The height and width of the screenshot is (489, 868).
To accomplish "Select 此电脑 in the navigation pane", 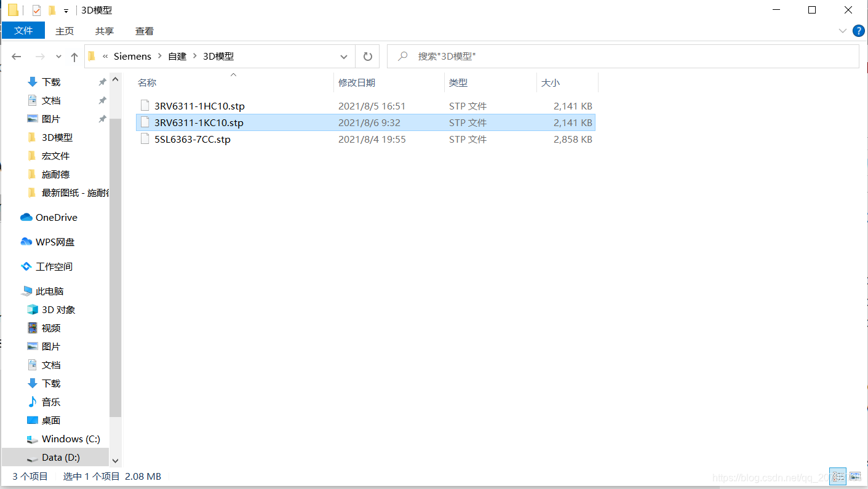I will click(49, 291).
